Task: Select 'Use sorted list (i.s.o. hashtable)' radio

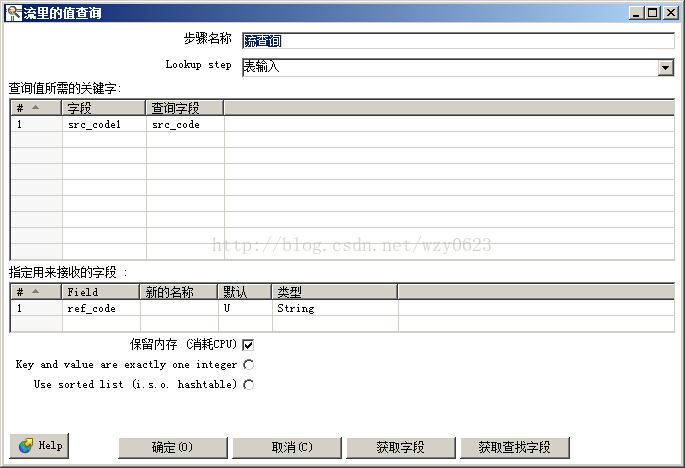Action: pyautogui.click(x=249, y=385)
